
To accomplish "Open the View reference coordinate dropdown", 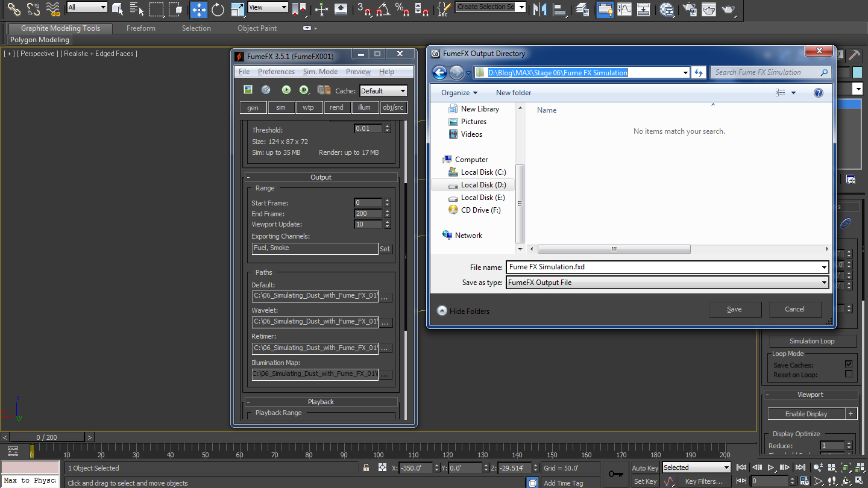I will point(268,7).
